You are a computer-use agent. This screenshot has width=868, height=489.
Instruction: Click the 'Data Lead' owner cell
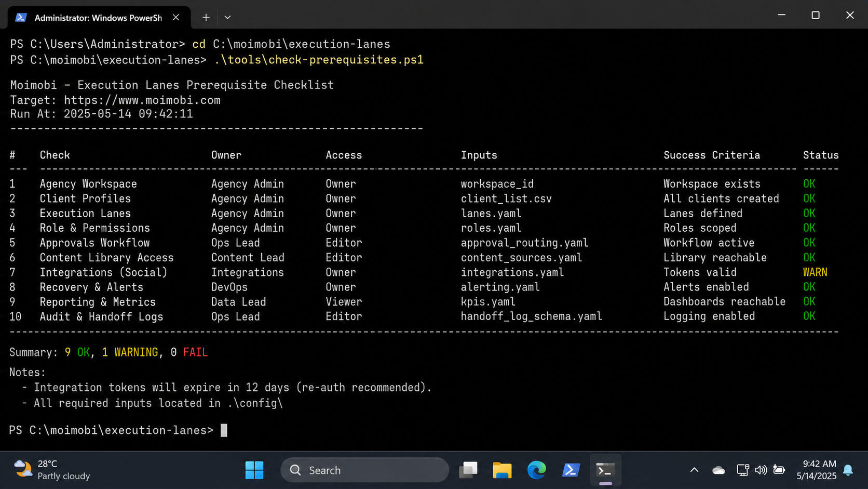coord(238,302)
